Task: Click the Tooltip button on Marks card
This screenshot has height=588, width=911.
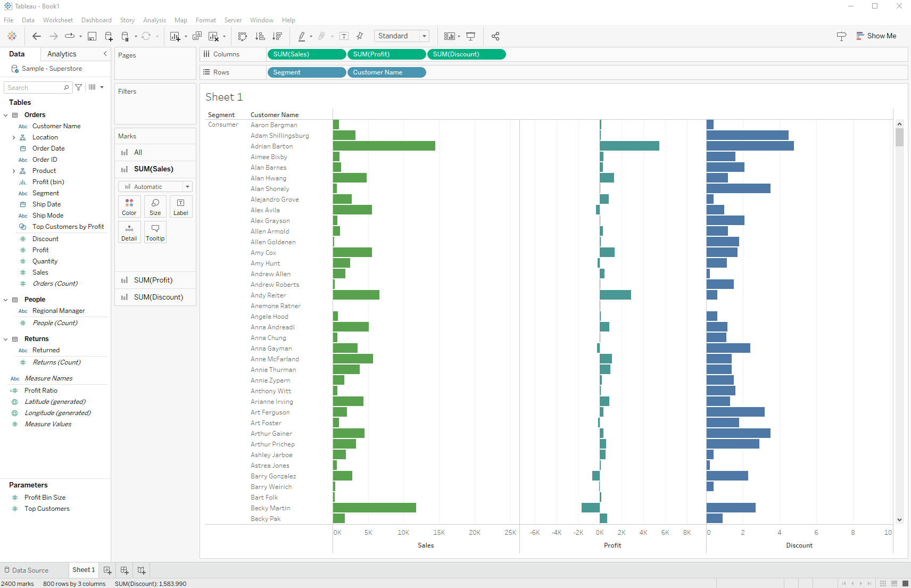Action: point(155,233)
